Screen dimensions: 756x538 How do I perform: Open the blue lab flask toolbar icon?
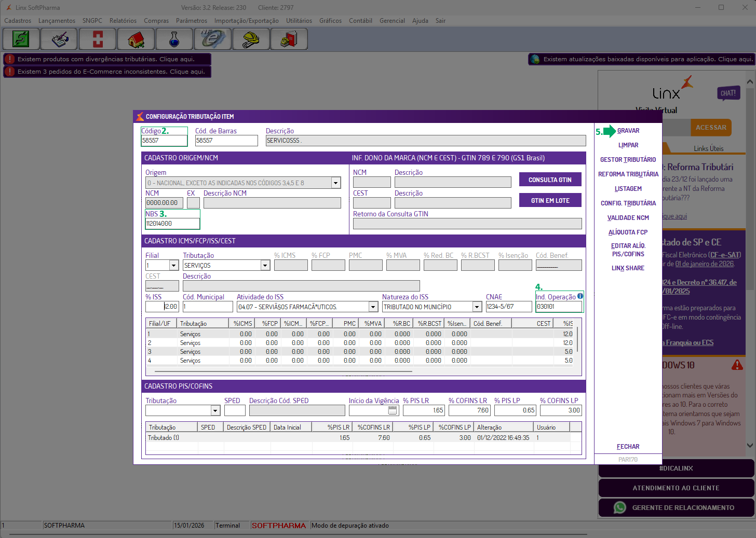point(174,39)
